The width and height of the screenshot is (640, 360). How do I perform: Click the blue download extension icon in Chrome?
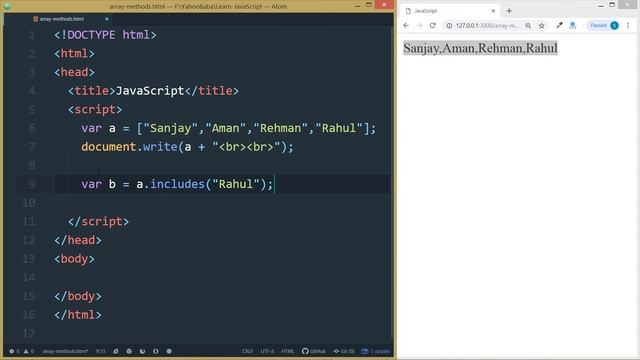[573, 25]
